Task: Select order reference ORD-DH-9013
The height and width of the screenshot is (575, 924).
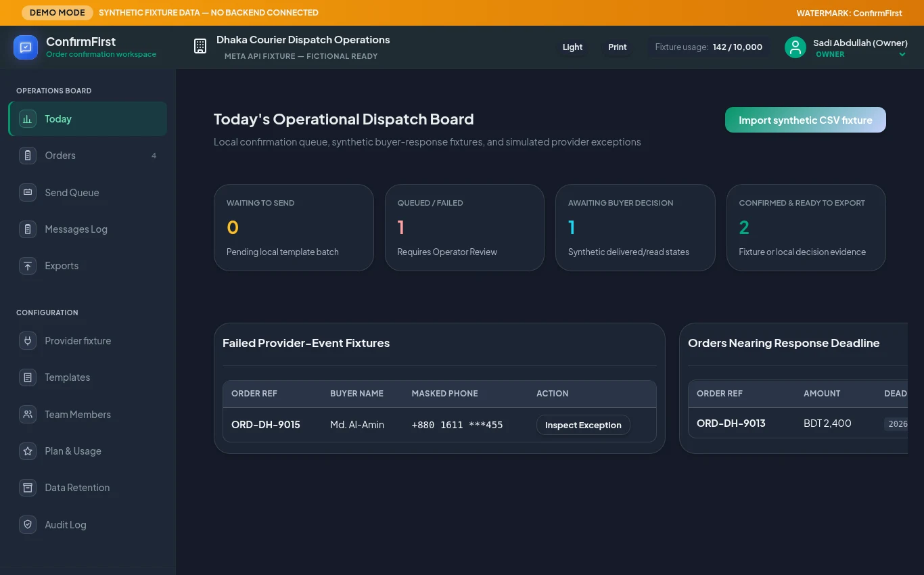Action: [731, 423]
